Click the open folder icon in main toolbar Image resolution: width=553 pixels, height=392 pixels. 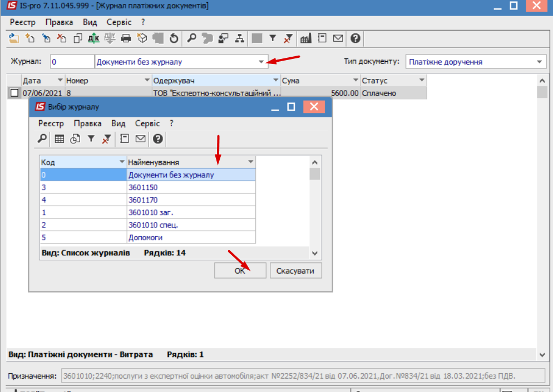click(14, 38)
